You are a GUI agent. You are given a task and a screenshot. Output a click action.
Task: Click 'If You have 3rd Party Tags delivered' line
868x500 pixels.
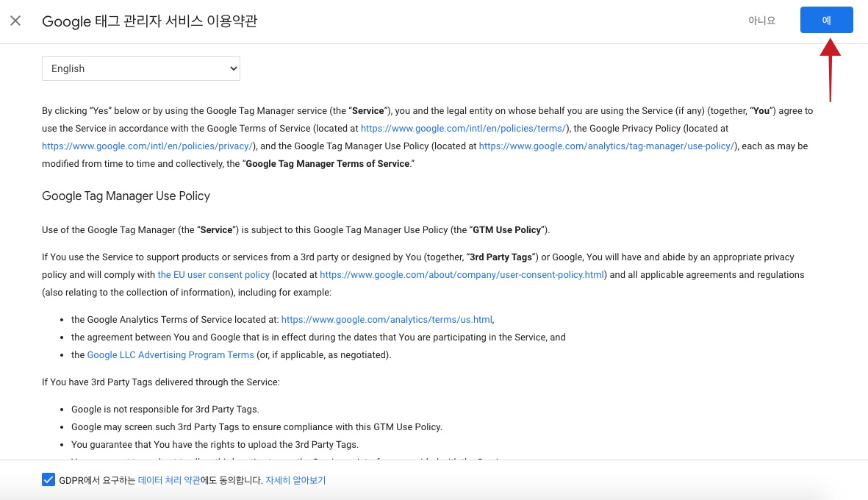161,382
